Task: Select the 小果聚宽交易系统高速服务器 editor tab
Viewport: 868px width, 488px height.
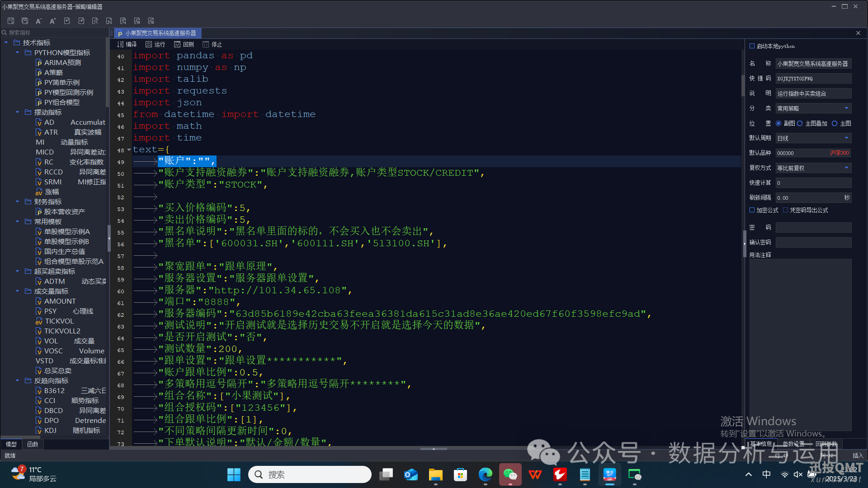Action: [157, 33]
